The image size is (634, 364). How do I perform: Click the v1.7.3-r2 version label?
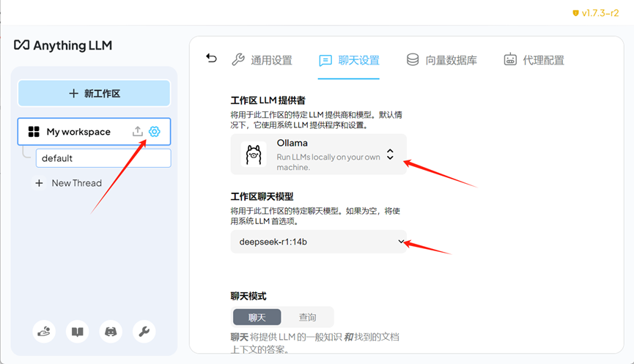point(596,13)
